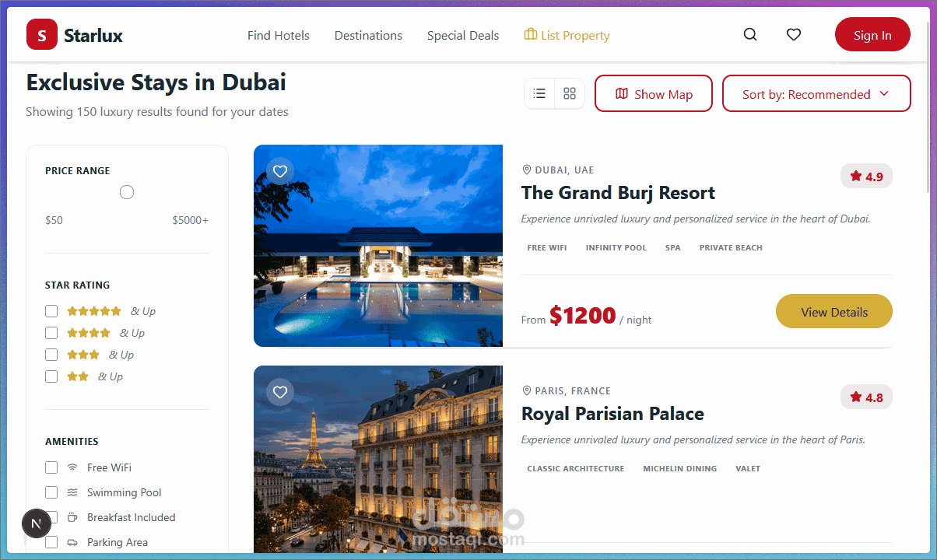The width and height of the screenshot is (937, 560).
Task: Switch to list view layout icon
Action: coord(539,93)
